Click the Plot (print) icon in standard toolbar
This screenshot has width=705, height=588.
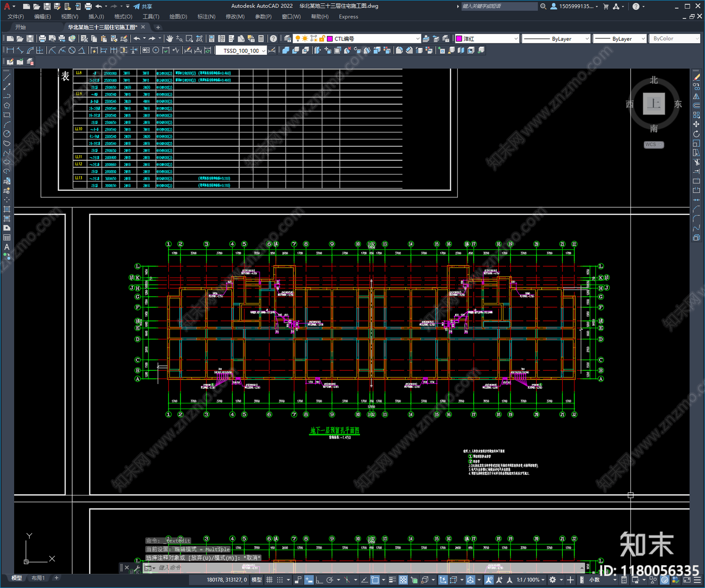[x=42, y=39]
